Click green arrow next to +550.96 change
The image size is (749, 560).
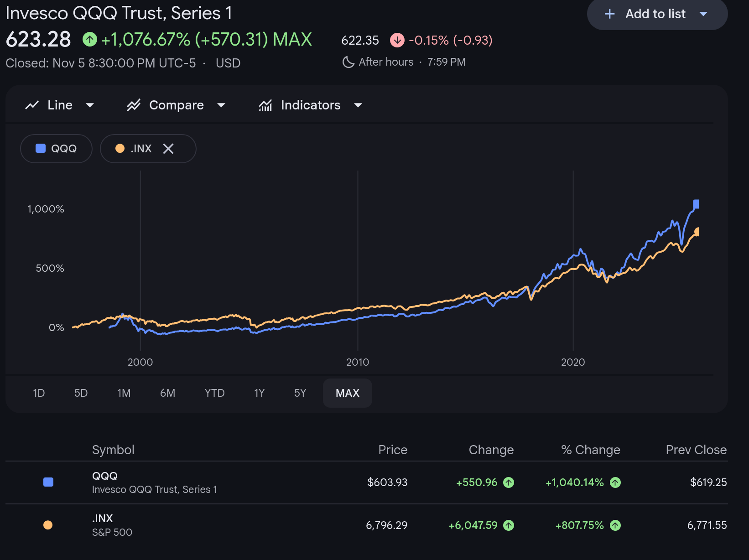(509, 482)
